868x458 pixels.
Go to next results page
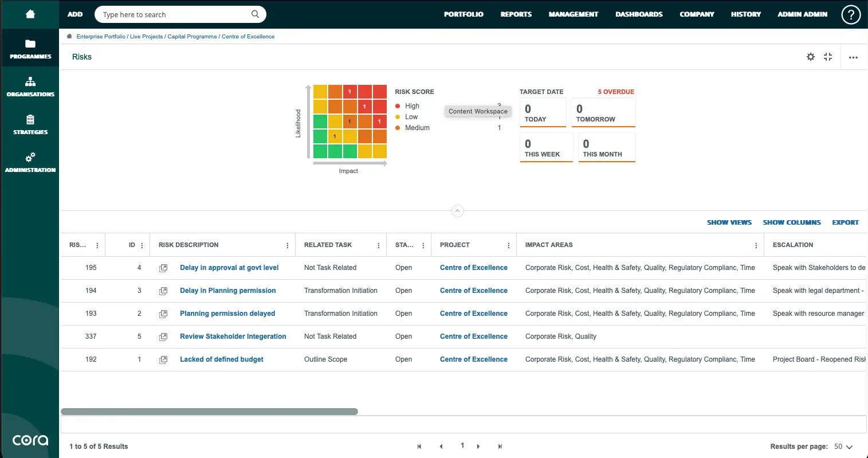478,447
